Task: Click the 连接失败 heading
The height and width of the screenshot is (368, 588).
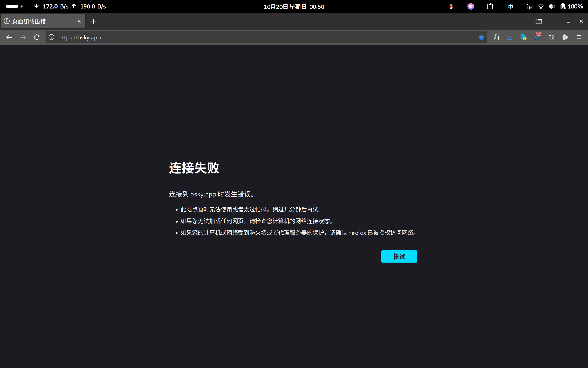Action: [194, 168]
